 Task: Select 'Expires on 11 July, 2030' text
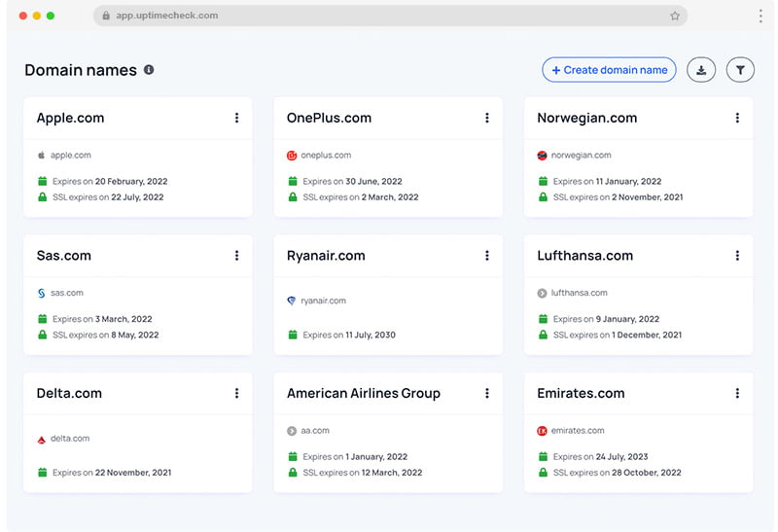(x=349, y=335)
